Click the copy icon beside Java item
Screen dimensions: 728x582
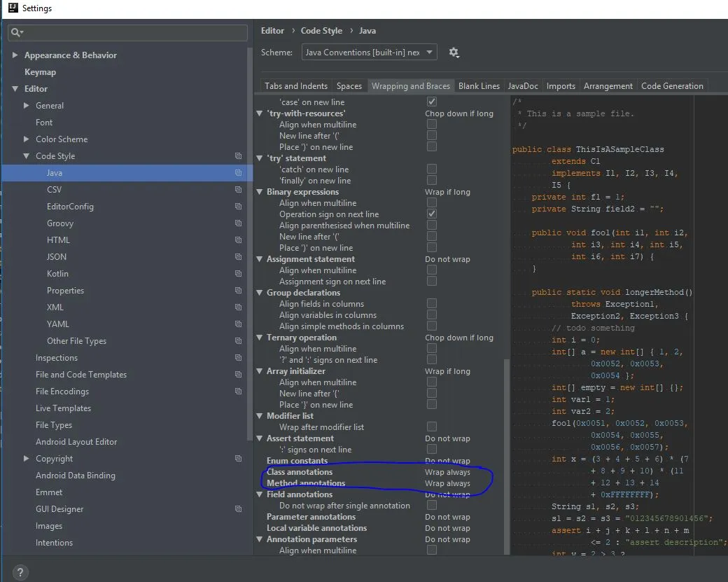(x=239, y=173)
